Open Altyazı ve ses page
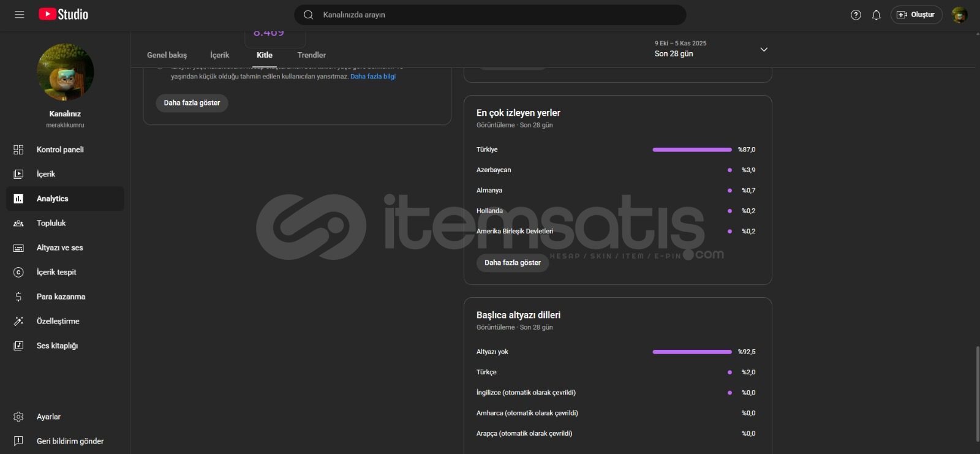980x454 pixels. 59,248
